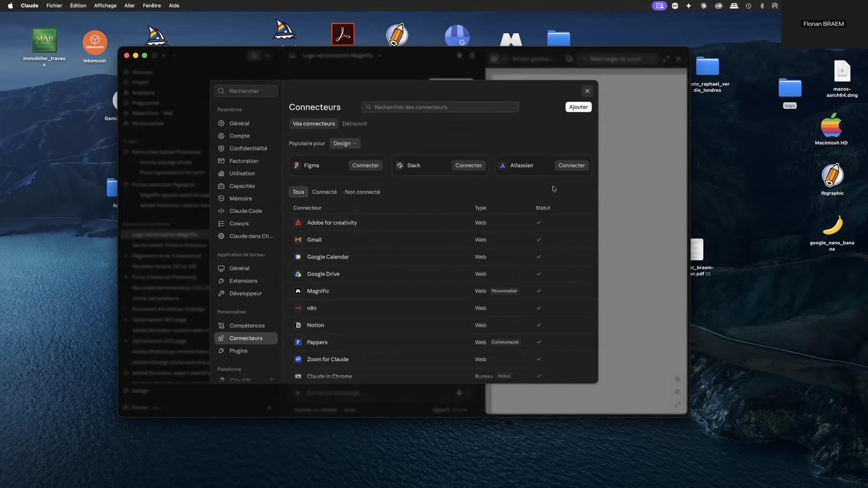Select the google_nano_banana desktop file
The image size is (868, 488).
click(x=832, y=233)
